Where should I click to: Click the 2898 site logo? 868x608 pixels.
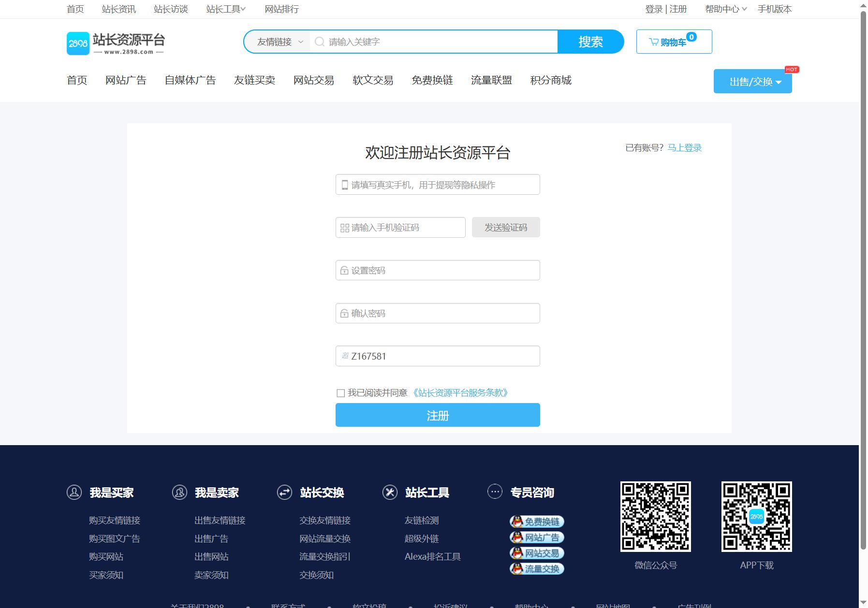point(116,43)
